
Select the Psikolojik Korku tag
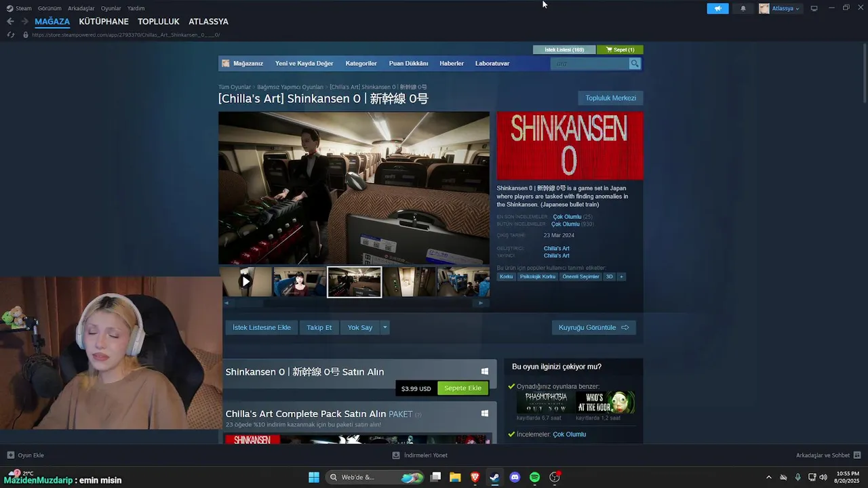538,277
